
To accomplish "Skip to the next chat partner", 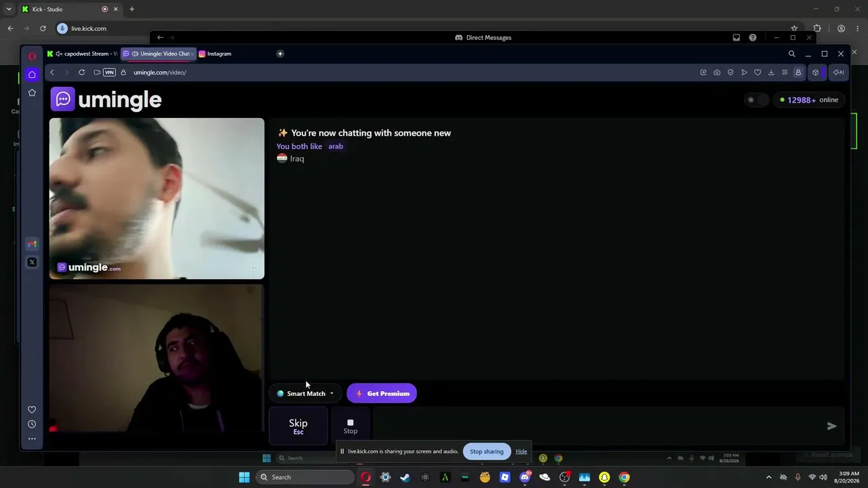I will click(x=298, y=426).
